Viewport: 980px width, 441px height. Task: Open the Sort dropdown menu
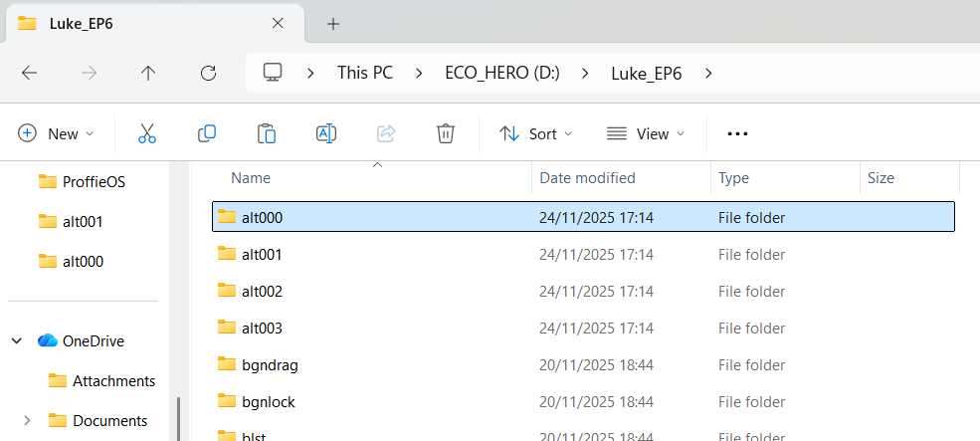536,133
